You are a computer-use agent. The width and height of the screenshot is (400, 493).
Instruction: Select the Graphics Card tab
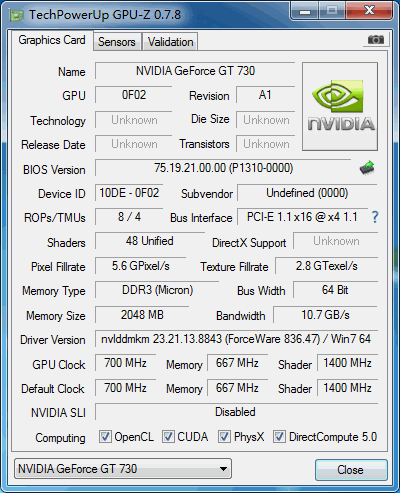tap(52, 40)
